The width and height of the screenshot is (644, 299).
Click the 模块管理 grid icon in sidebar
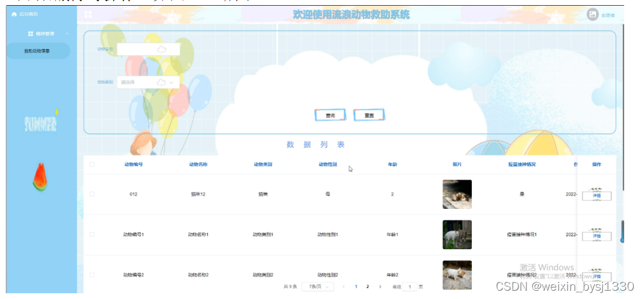31,34
